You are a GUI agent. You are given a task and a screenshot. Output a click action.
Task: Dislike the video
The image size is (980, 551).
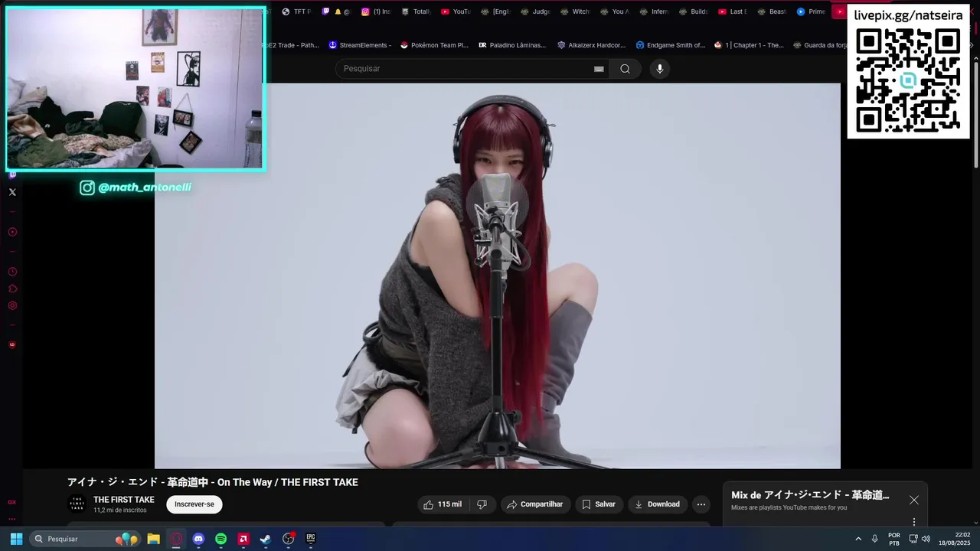click(482, 504)
